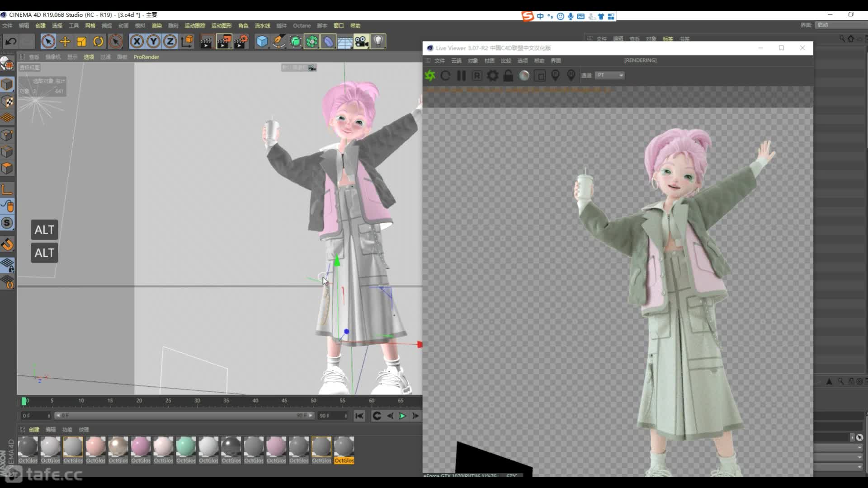
Task: Click Render View clapperboard icon
Action: tap(206, 42)
